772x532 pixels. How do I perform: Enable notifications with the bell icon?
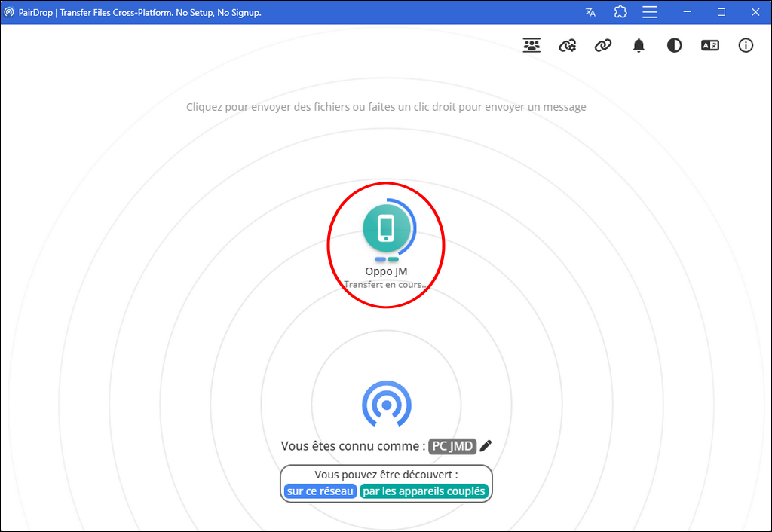(639, 46)
